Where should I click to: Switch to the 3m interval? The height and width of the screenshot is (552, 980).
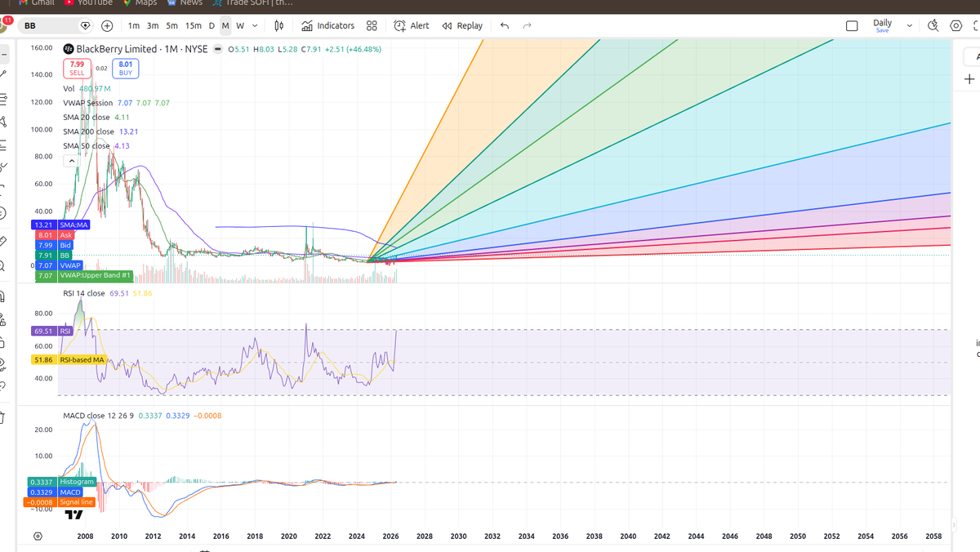(153, 26)
